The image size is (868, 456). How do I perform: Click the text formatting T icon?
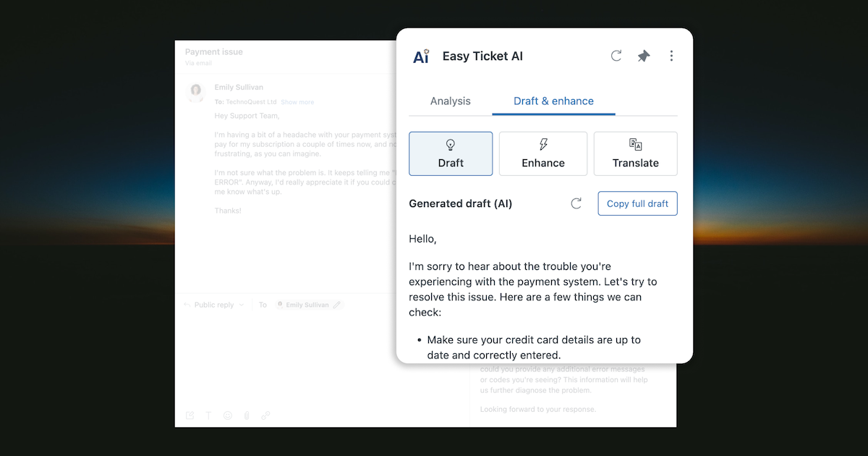pos(209,415)
